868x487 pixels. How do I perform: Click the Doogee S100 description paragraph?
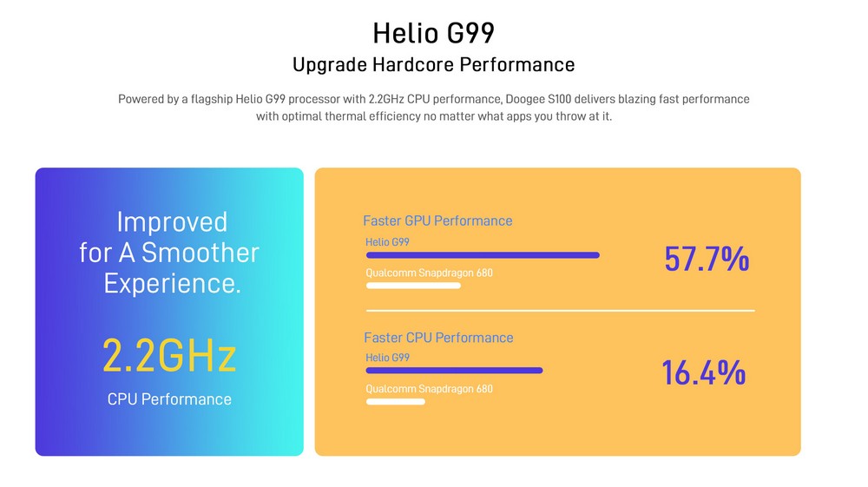coord(433,108)
